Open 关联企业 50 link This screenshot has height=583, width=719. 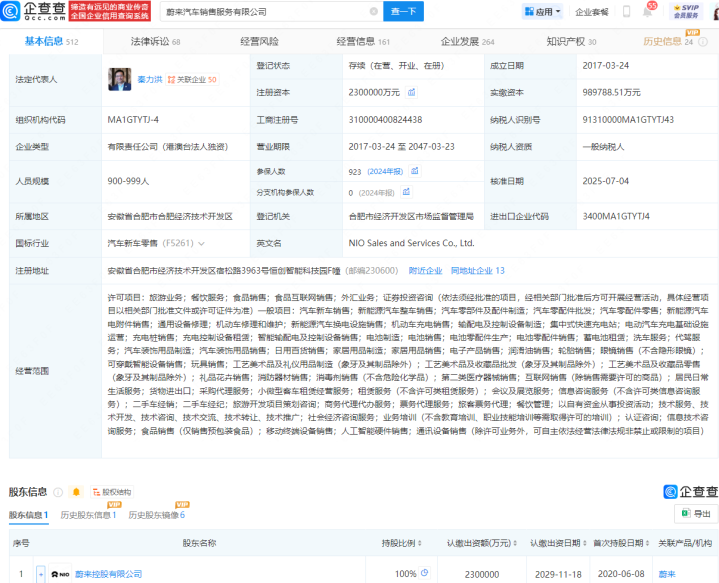tap(192, 79)
